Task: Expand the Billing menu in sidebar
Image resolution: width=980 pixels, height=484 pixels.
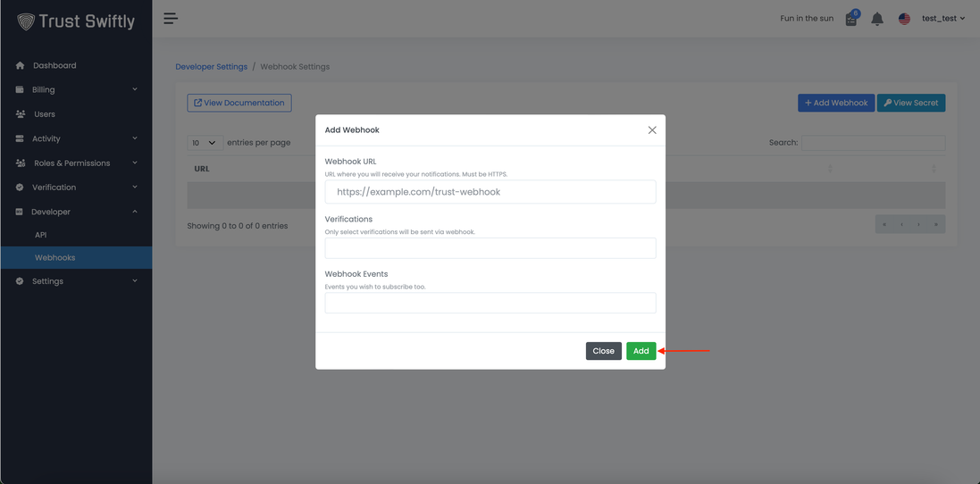Action: [x=76, y=89]
